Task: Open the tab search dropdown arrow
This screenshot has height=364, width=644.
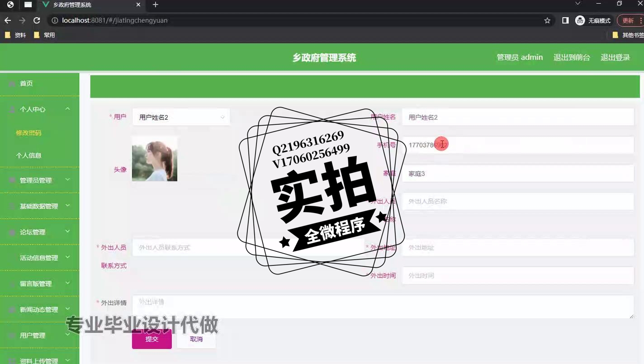Action: coord(578,4)
